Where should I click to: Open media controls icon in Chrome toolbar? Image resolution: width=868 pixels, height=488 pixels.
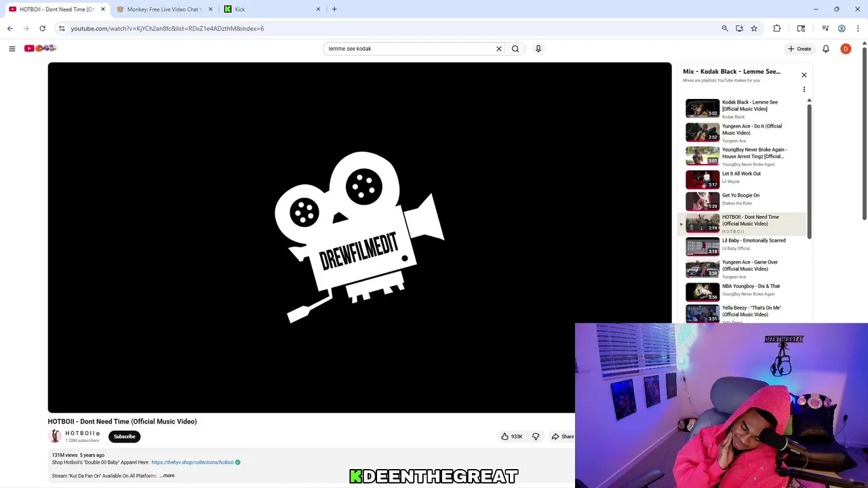(x=825, y=28)
